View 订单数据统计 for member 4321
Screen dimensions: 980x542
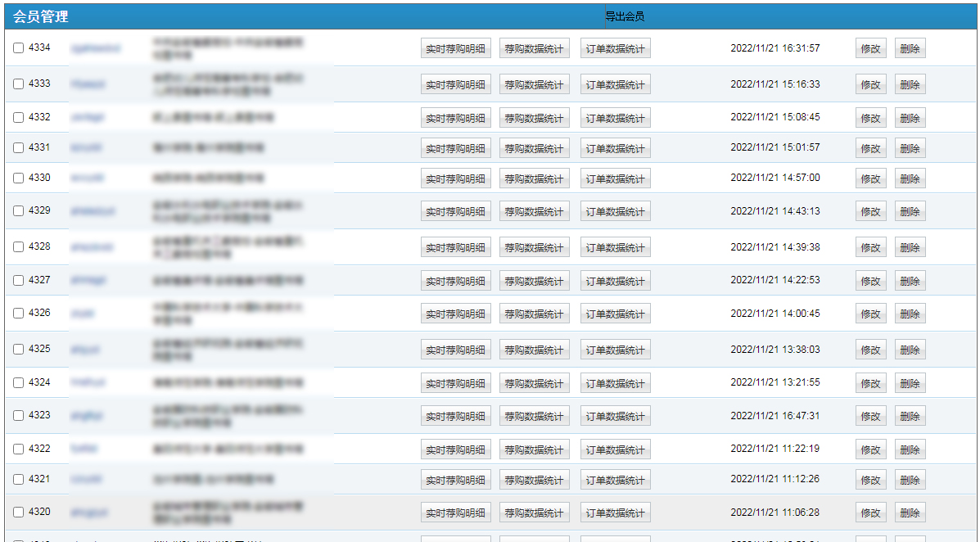(615, 480)
